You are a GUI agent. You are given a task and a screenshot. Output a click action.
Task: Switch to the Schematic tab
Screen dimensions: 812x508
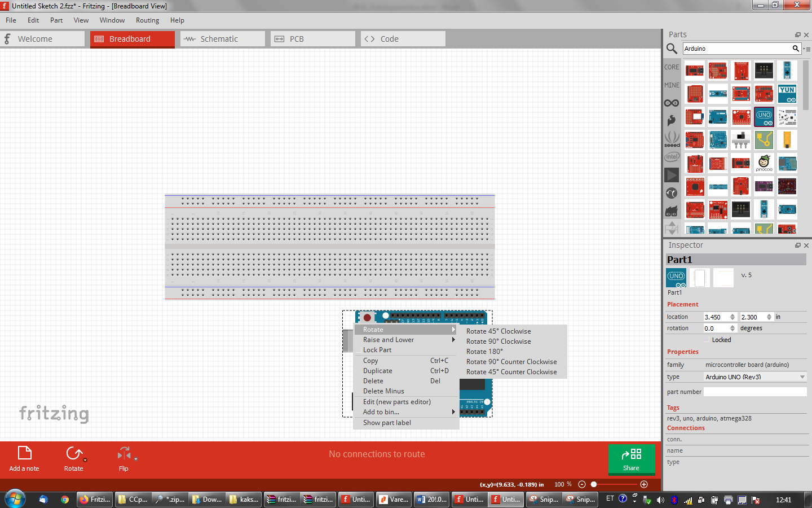[x=222, y=39]
